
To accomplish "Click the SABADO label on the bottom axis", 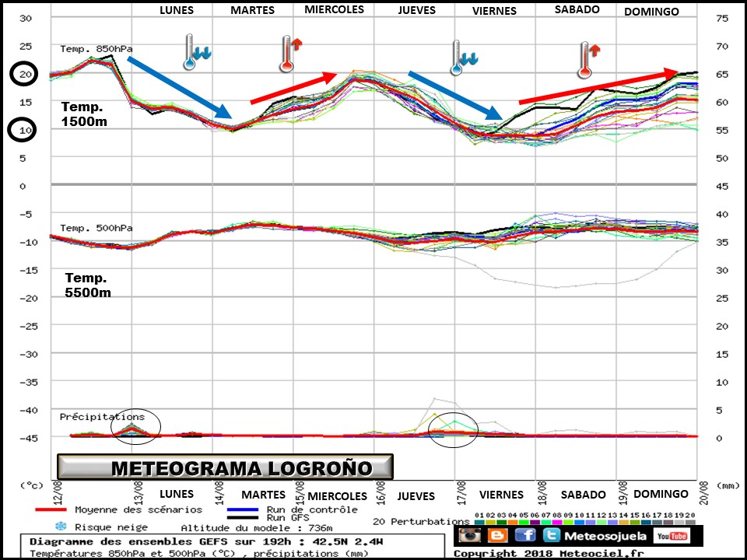I will point(583,495).
